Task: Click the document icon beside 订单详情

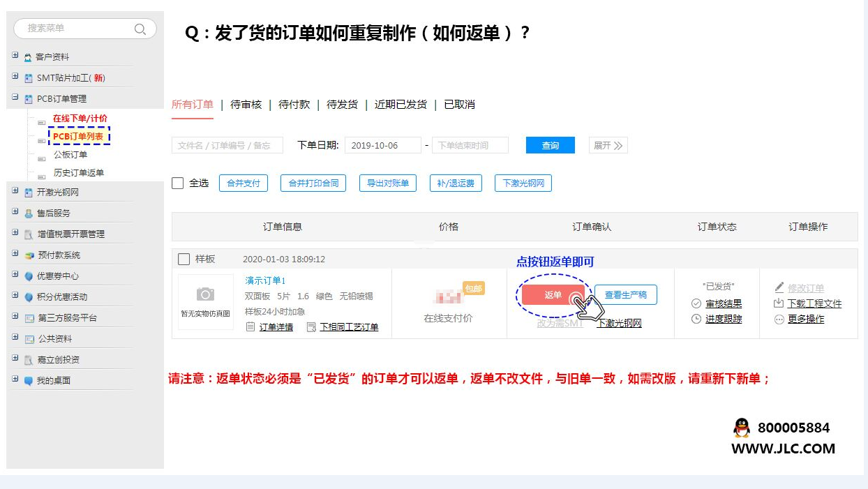Action: click(x=250, y=326)
